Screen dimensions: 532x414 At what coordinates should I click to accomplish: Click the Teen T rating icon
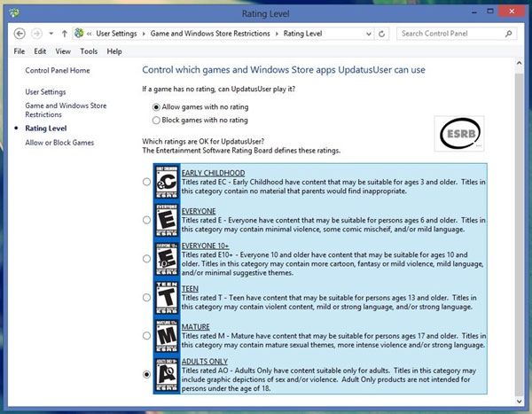pyautogui.click(x=167, y=298)
